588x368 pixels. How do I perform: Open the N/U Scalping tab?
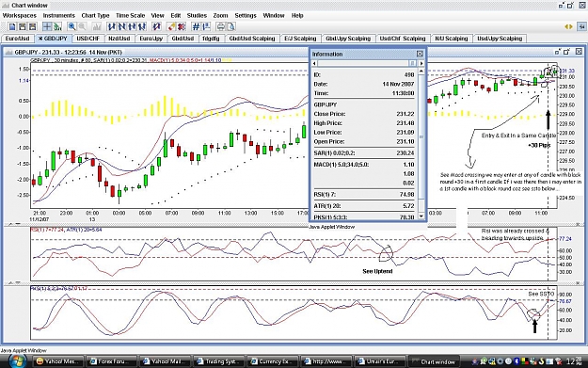click(452, 39)
